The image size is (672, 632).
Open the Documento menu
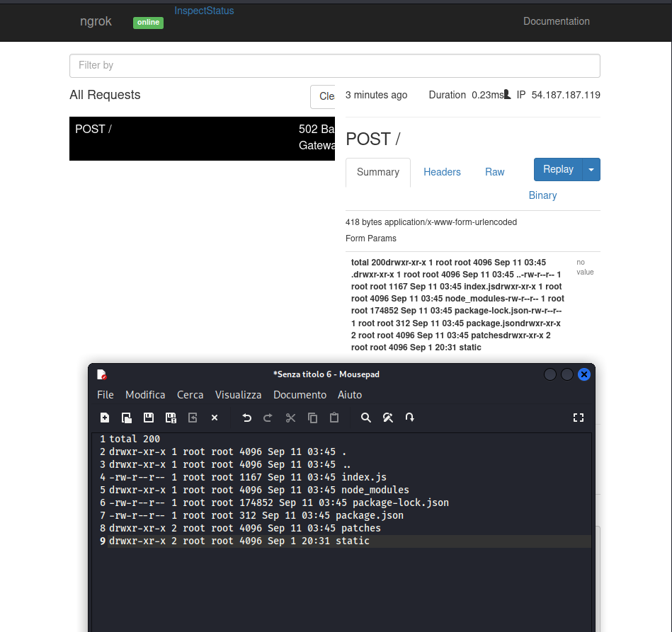coord(300,395)
